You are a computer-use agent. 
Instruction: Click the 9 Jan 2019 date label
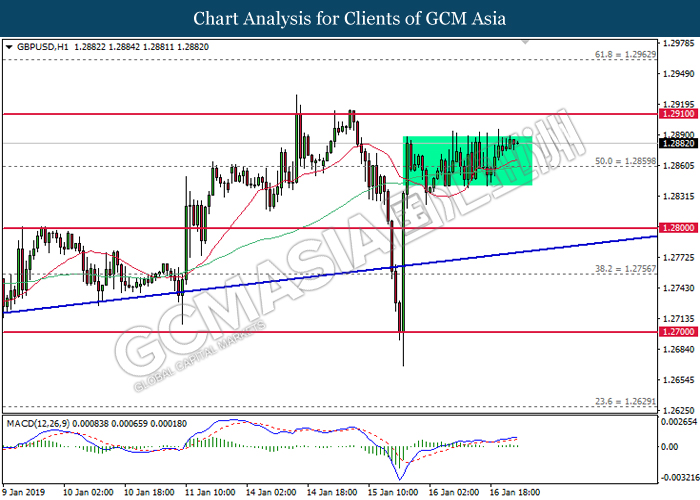pyautogui.click(x=24, y=492)
